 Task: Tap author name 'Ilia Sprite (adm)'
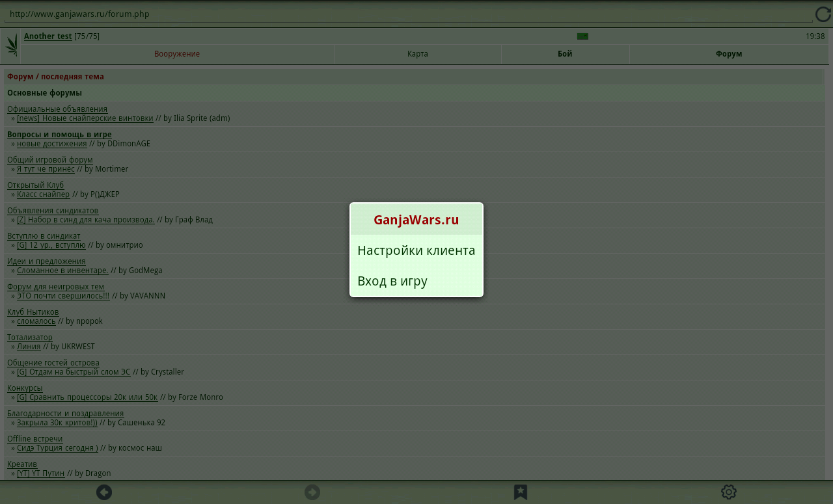pos(202,118)
